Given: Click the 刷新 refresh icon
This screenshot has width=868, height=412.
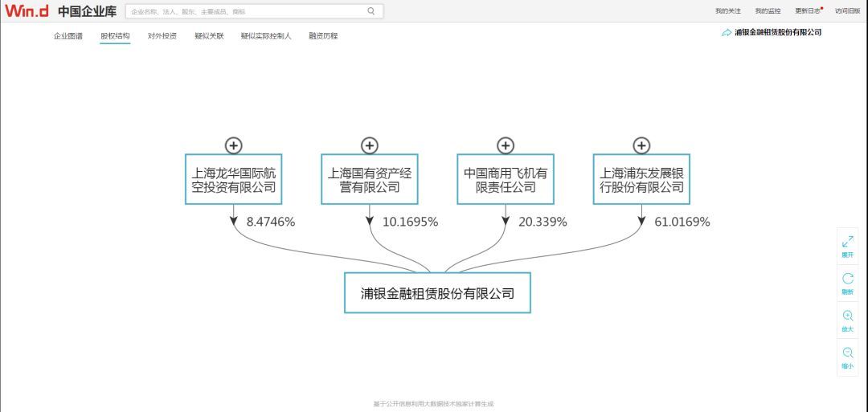Looking at the screenshot, I should [848, 279].
